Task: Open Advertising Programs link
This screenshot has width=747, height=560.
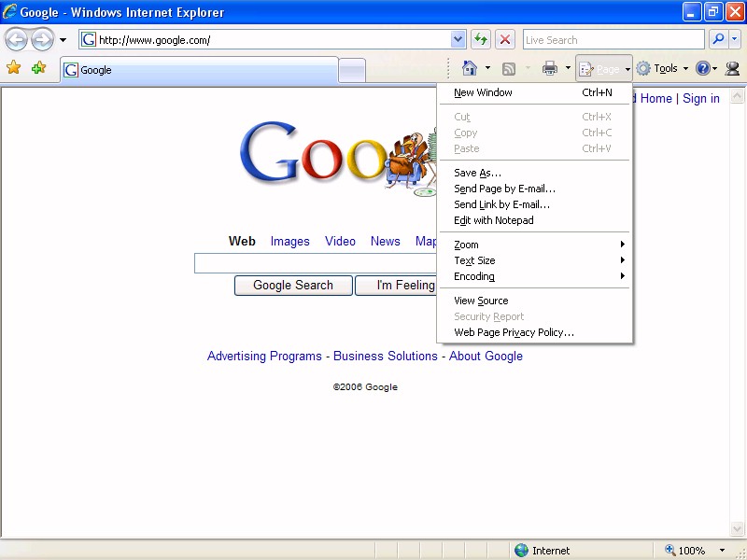Action: pyautogui.click(x=264, y=357)
